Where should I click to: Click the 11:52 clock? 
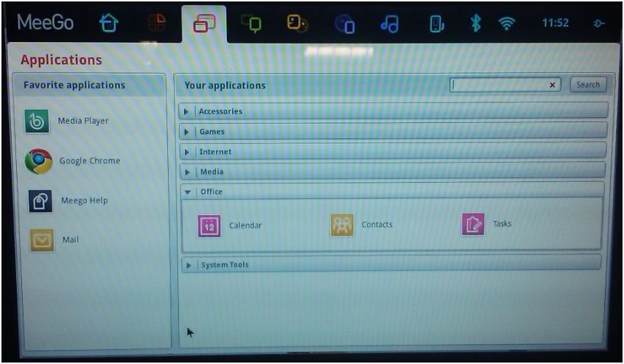coord(555,23)
